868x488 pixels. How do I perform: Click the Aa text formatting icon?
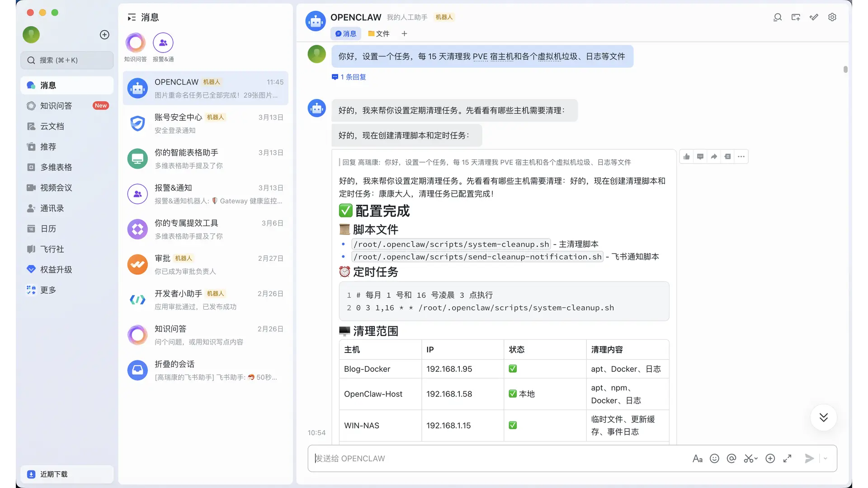pos(697,459)
